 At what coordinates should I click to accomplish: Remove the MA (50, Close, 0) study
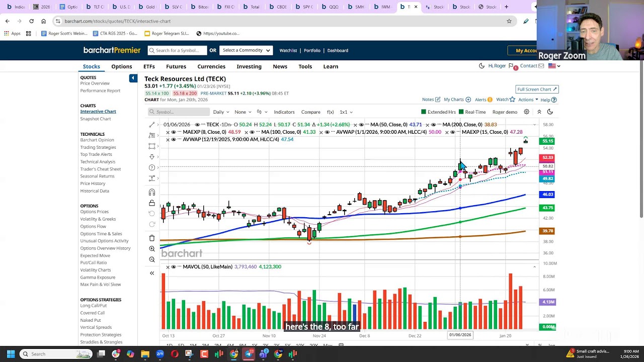pyautogui.click(x=355, y=125)
